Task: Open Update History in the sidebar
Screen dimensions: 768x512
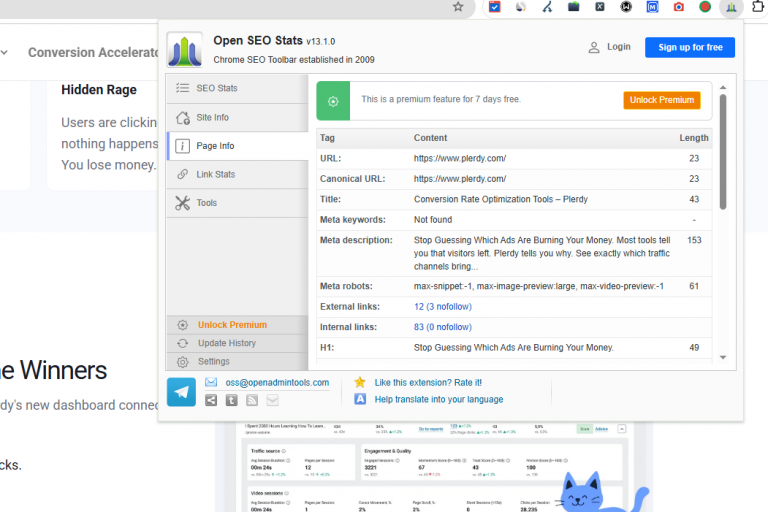Action: click(237, 343)
